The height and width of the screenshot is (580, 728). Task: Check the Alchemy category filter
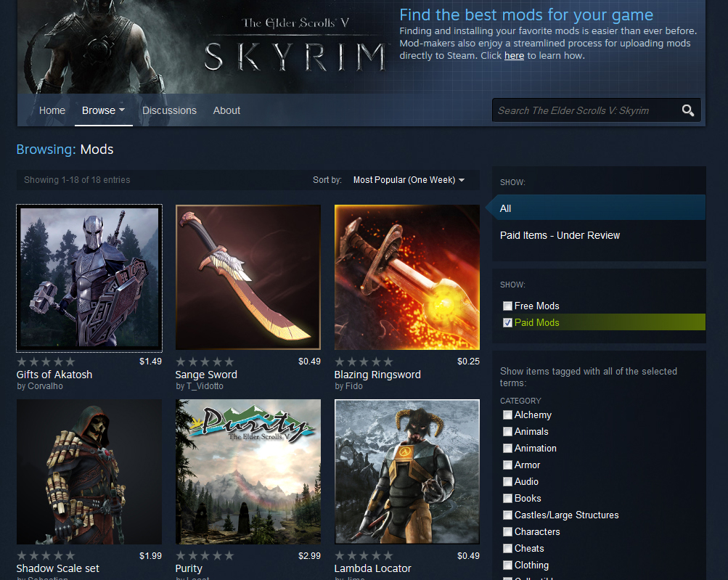(x=508, y=415)
